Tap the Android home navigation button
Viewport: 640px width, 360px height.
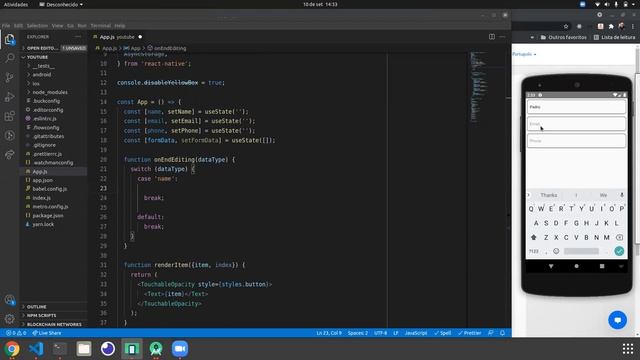[576, 266]
